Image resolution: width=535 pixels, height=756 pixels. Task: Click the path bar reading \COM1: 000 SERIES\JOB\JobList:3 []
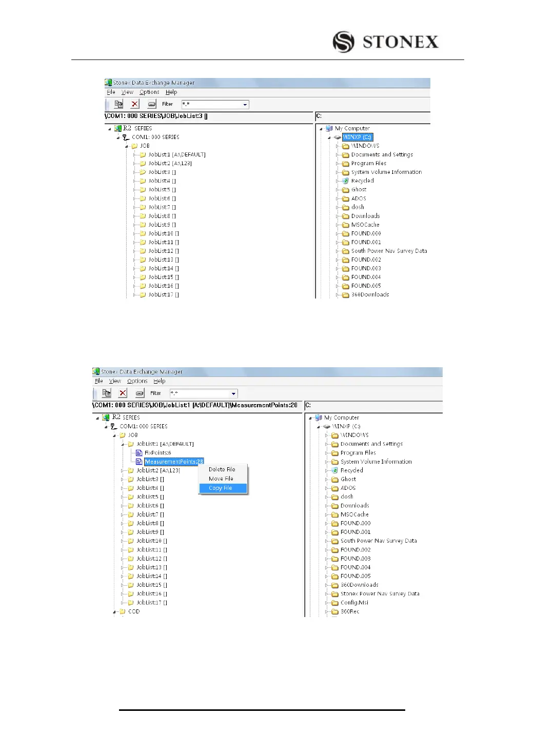pos(209,116)
